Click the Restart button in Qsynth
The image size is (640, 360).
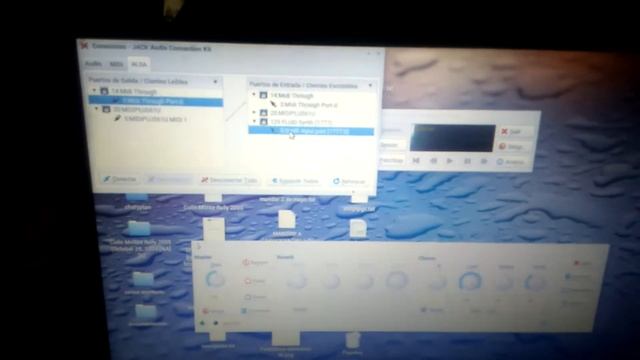(x=255, y=262)
